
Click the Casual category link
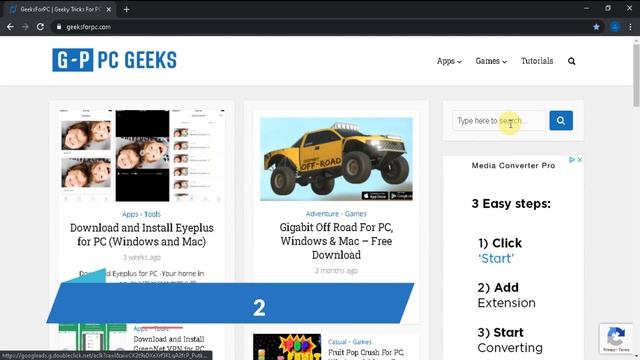pos(337,342)
